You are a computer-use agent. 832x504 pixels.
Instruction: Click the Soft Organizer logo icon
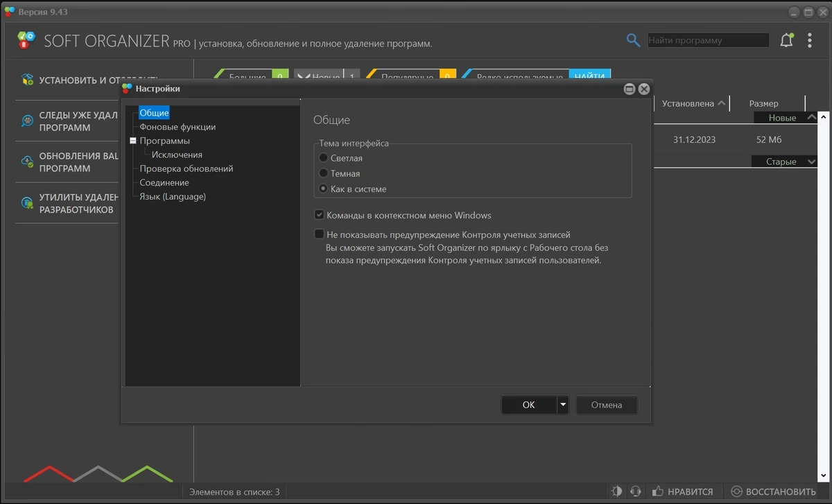pyautogui.click(x=26, y=40)
